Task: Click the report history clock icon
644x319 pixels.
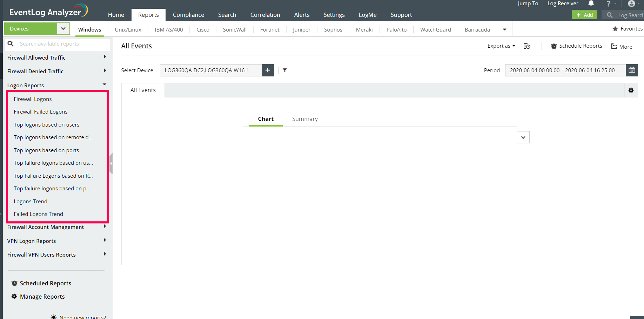Action: pos(527,46)
